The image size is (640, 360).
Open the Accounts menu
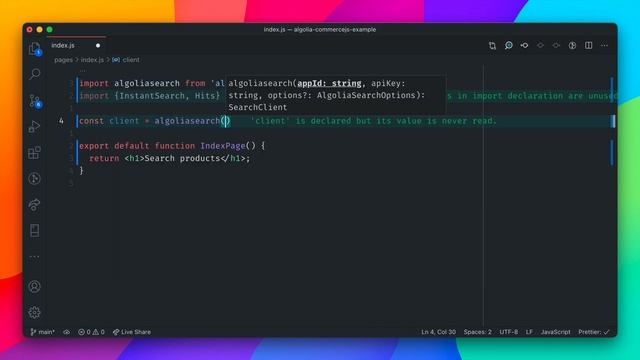pyautogui.click(x=35, y=287)
